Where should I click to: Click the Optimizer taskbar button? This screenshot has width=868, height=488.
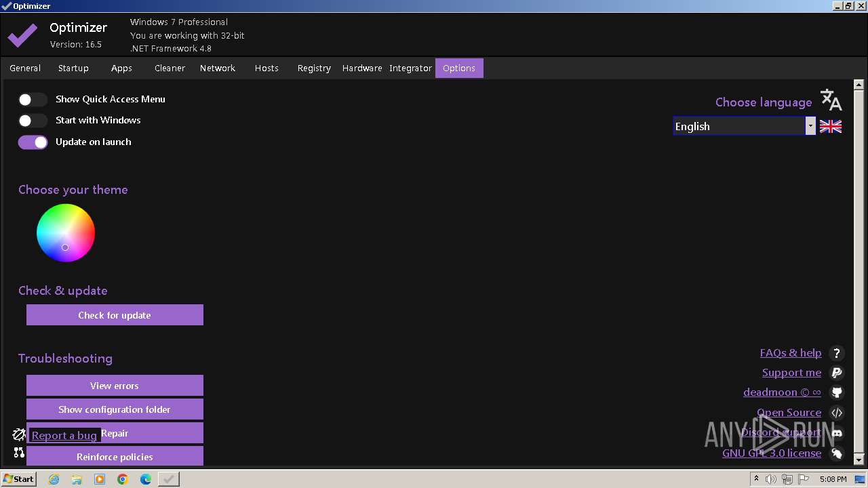tap(169, 479)
